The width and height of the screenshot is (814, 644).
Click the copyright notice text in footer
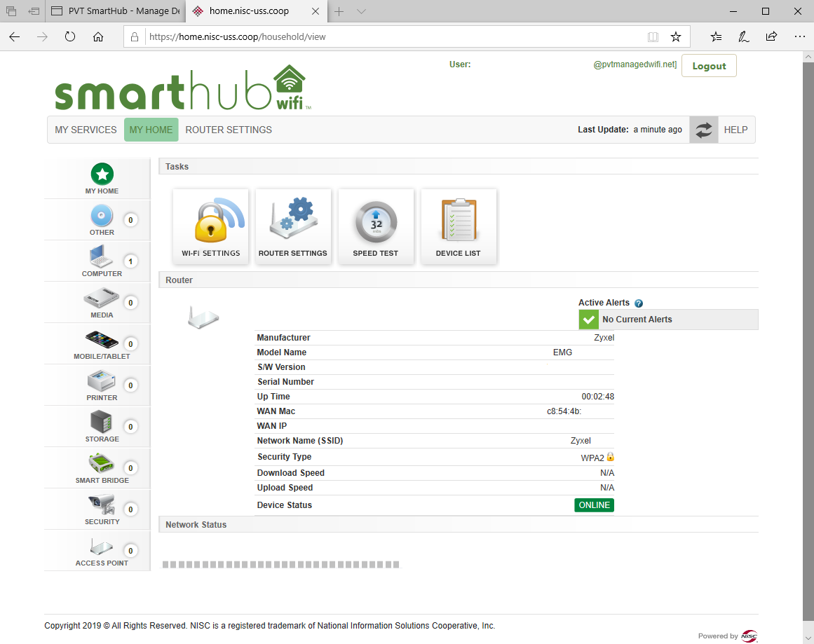269,625
